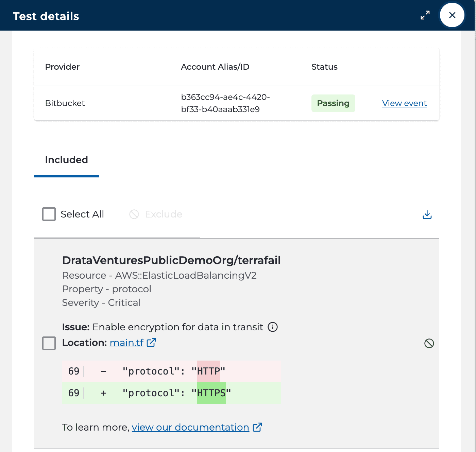The height and width of the screenshot is (452, 476).
Task: Click the main.tf file link
Action: (126, 343)
